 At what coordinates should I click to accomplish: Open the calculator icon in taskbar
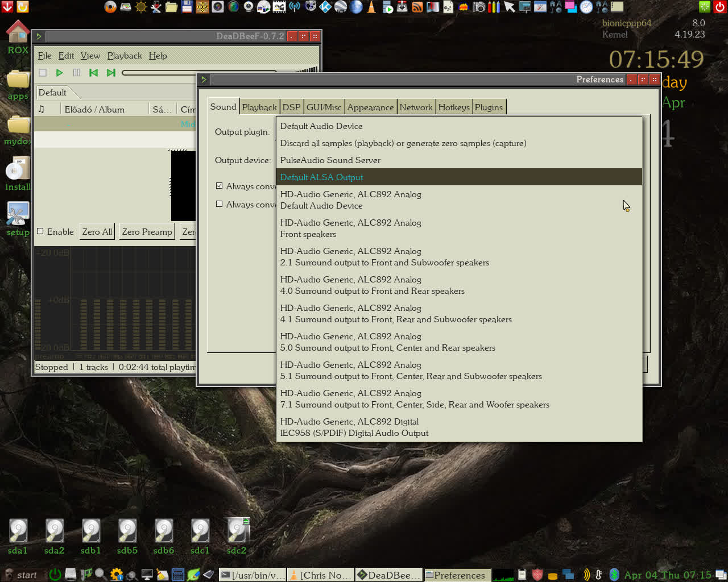[178, 575]
